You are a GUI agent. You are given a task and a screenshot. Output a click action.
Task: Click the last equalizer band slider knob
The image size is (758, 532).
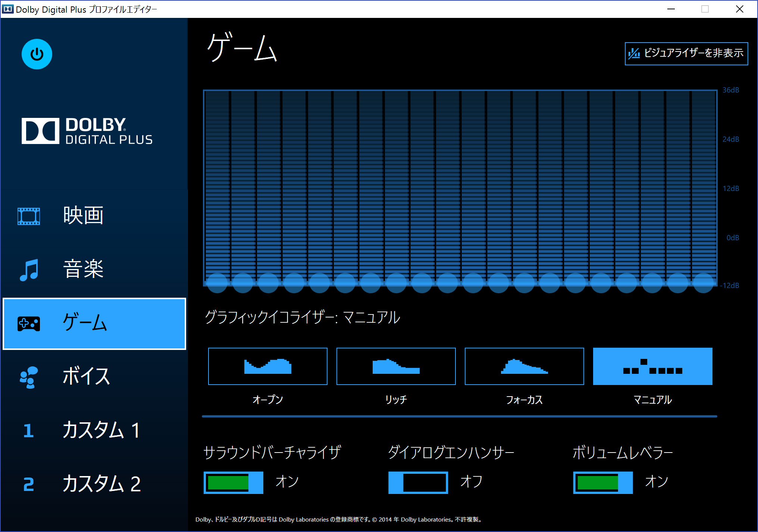pos(704,283)
